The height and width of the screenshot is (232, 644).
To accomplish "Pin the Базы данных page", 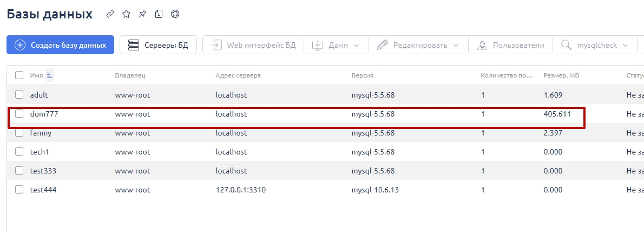I will tap(142, 14).
